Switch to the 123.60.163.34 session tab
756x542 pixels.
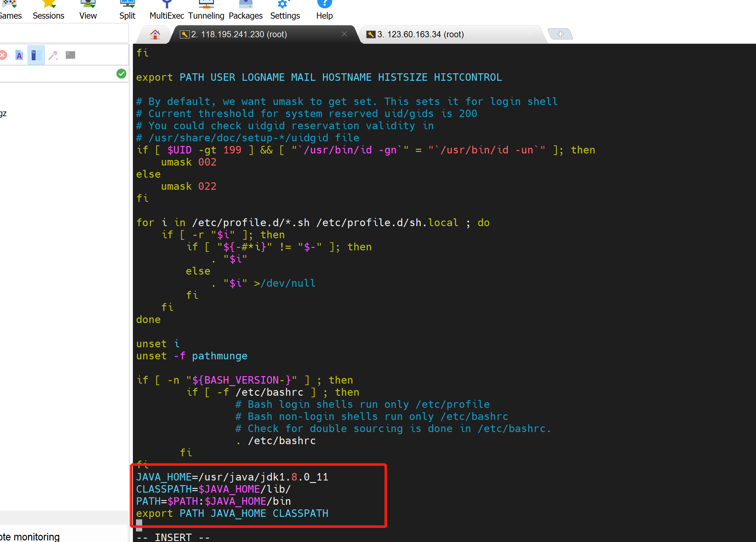point(420,34)
